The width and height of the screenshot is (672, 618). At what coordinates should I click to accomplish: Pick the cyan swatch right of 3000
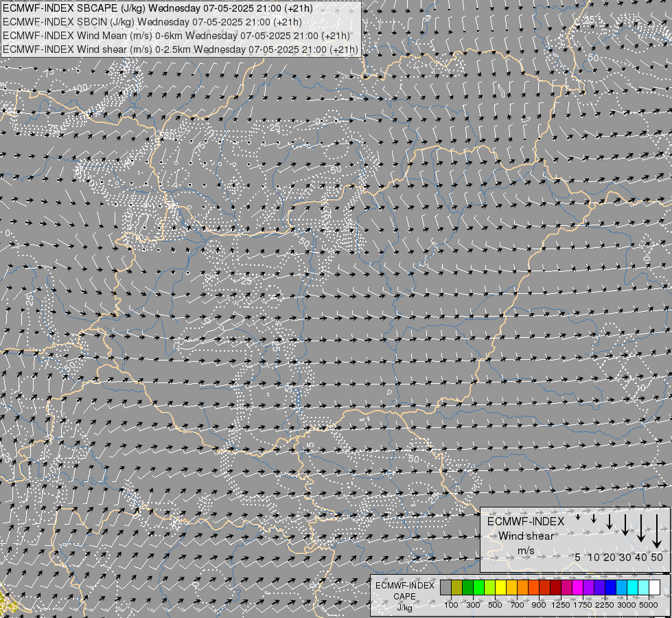click(633, 587)
